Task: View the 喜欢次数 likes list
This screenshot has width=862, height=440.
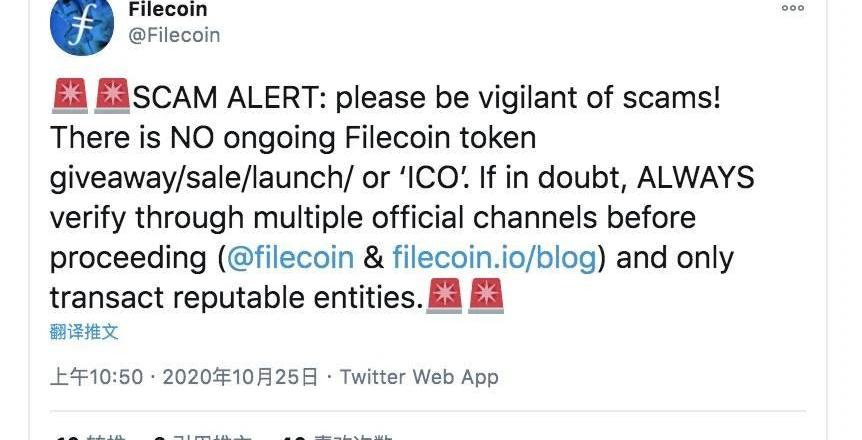Action: click(338, 437)
